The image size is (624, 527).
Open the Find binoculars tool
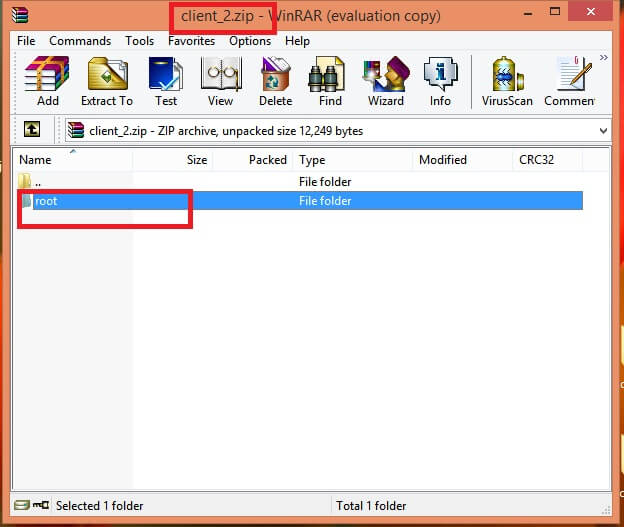coord(330,80)
